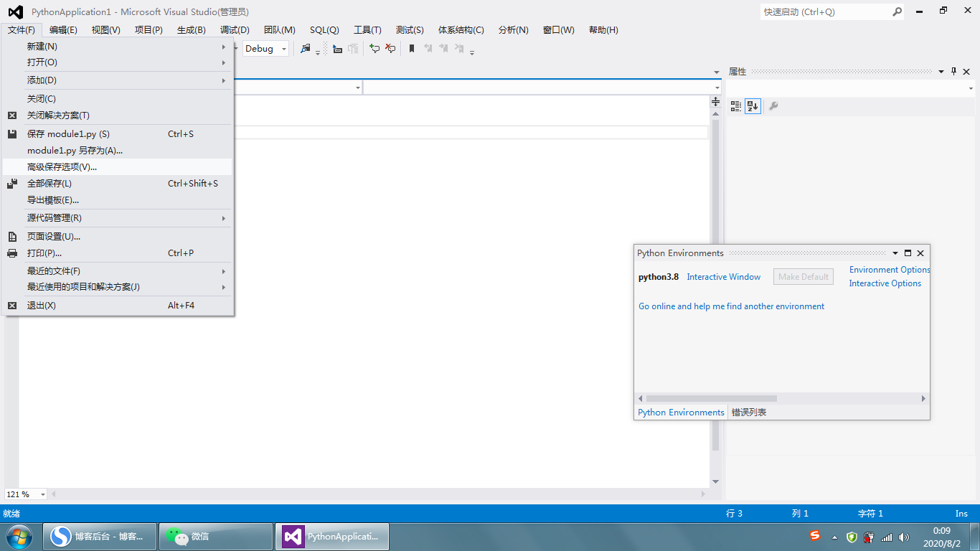Open the 编辑(E) menu
This screenshot has height=551, width=980.
(x=63, y=29)
